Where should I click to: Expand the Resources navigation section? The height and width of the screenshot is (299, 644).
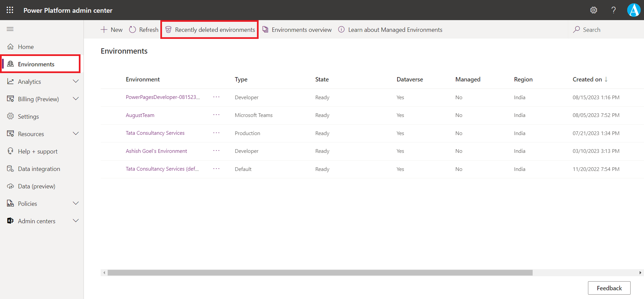[76, 134]
